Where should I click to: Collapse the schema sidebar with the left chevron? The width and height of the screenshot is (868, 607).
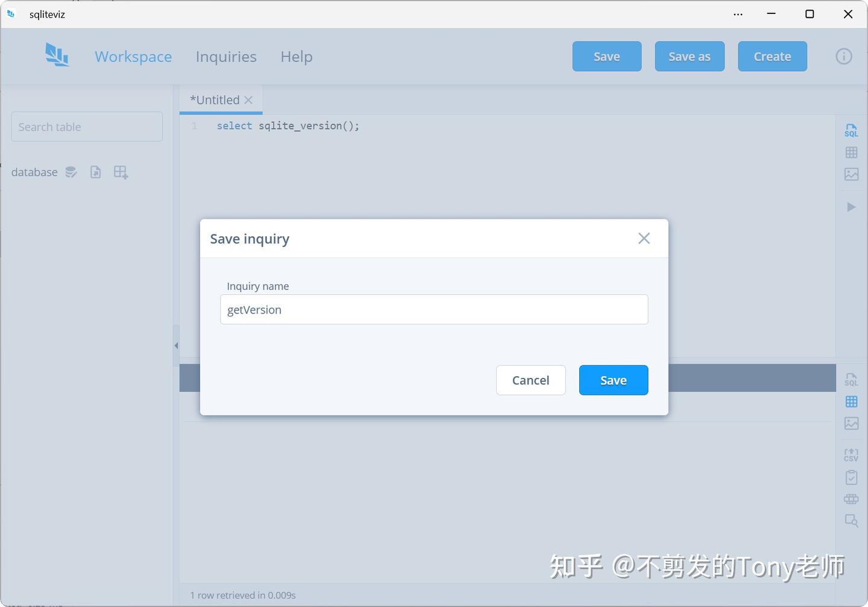click(175, 345)
